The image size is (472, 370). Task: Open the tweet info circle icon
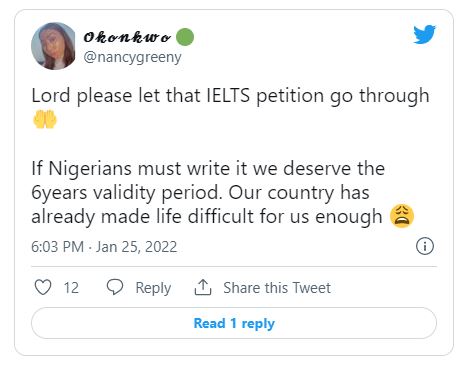(425, 247)
